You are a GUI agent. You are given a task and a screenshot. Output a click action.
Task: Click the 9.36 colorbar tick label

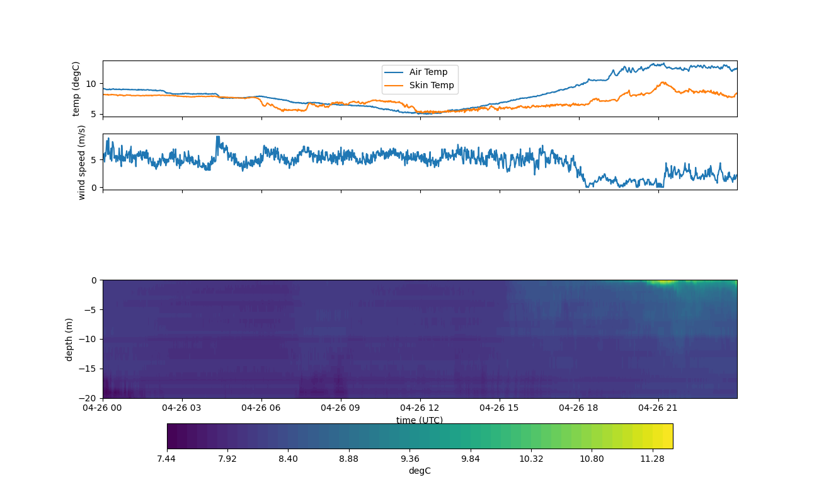[x=409, y=459]
